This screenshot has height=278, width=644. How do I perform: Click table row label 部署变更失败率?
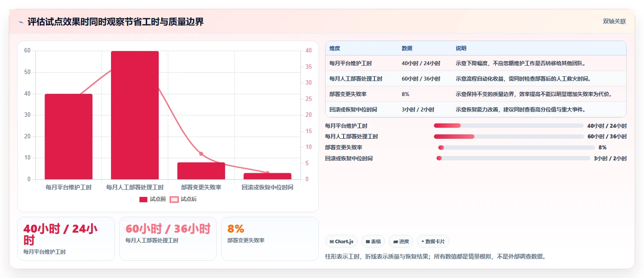[348, 94]
